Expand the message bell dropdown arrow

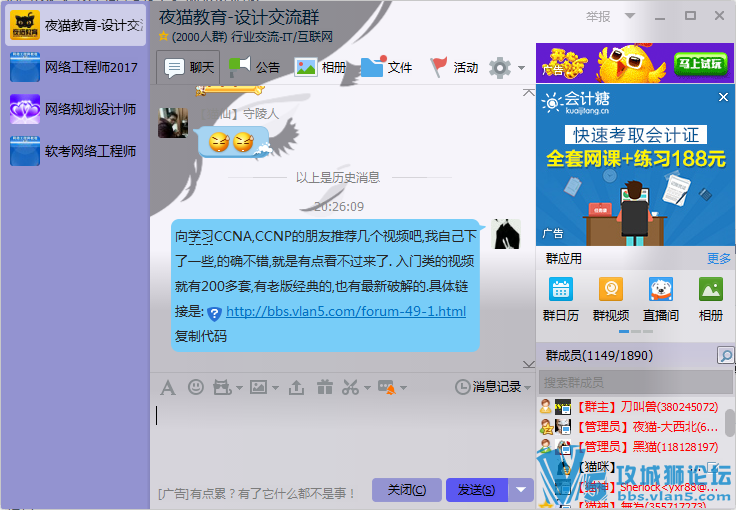pos(404,388)
